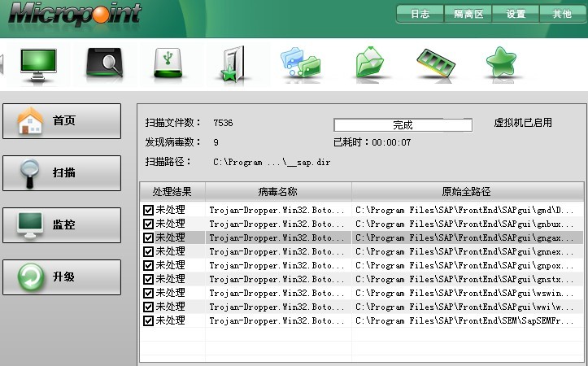Open the 扫描 scan section
Viewport: 588px width, 366px height.
point(62,173)
